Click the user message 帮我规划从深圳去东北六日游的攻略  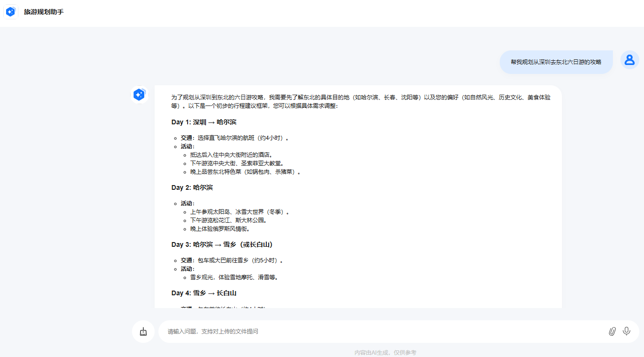[556, 62]
